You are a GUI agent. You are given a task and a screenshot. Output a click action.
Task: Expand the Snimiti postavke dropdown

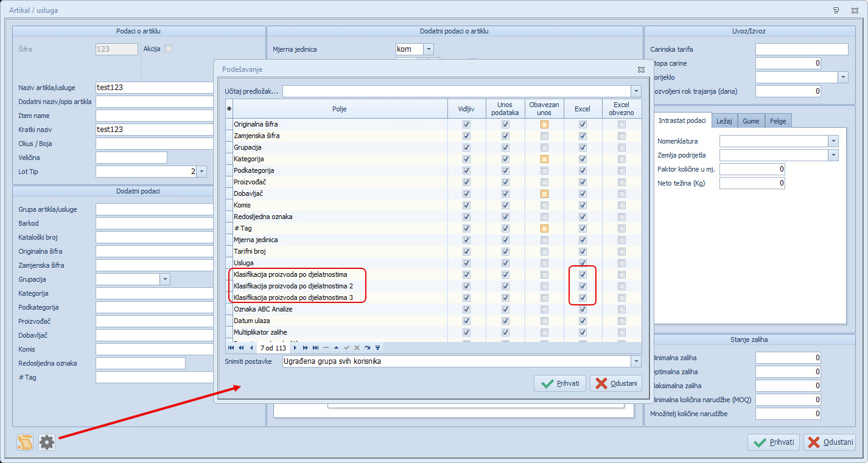click(636, 361)
